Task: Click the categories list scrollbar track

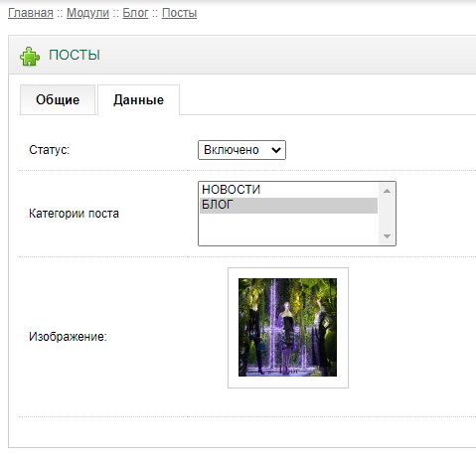Action: 387,214
